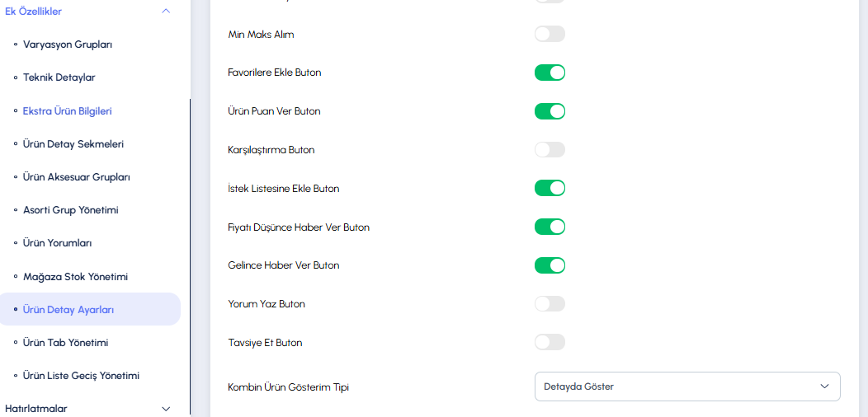
Task: Enable the Min Maks Alım toggle
Action: 550,34
